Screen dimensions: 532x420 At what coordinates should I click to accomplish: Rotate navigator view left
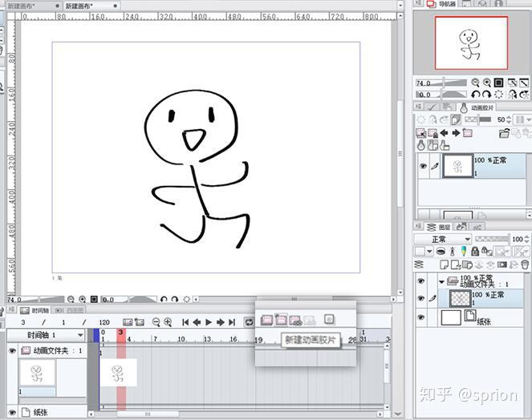tap(475, 95)
